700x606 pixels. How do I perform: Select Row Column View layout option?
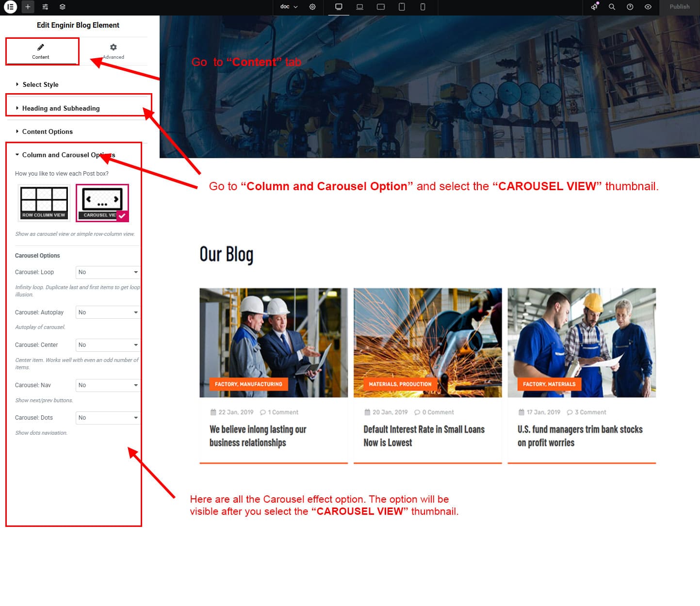click(44, 202)
